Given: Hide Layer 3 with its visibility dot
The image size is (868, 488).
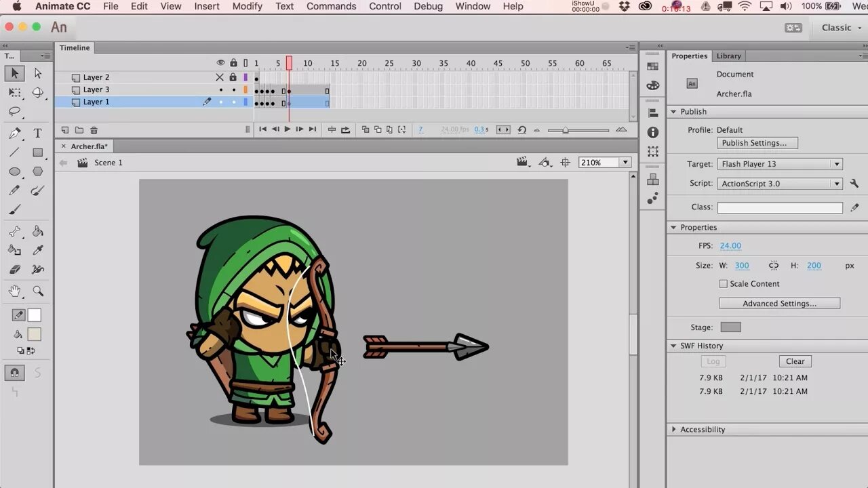Looking at the screenshot, I should pos(220,89).
